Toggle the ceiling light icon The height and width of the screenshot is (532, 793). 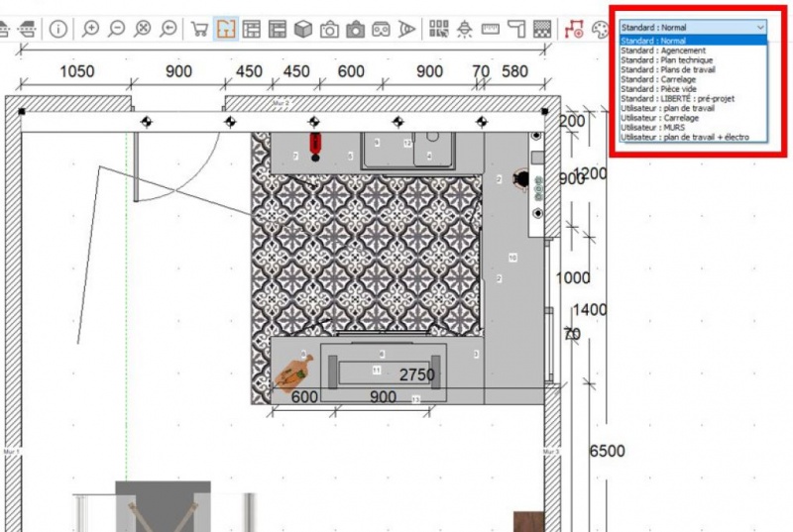pos(464,29)
